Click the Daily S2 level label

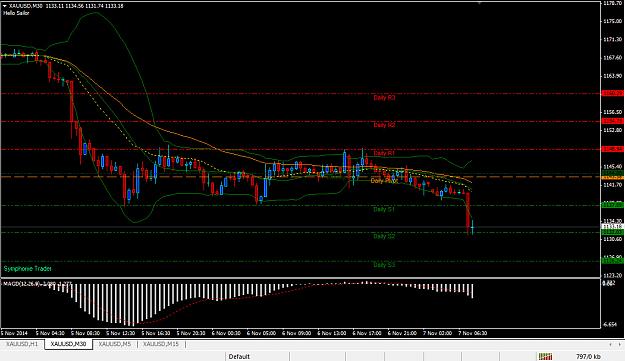pos(384,236)
